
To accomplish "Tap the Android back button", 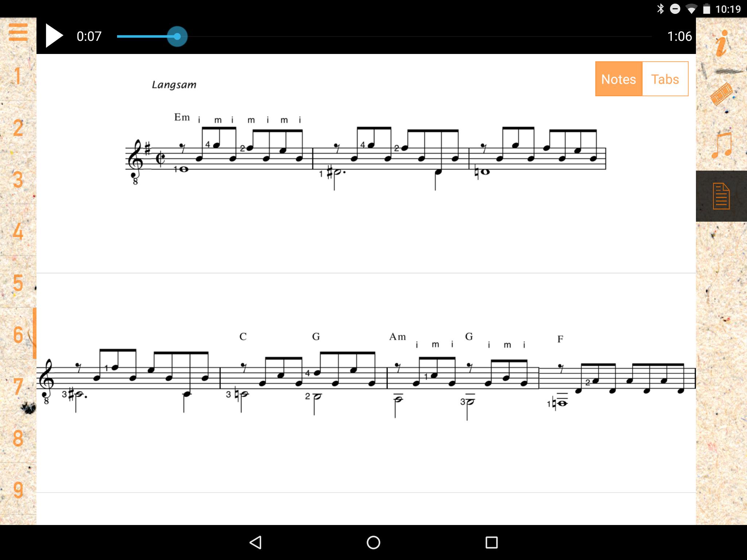I will coord(256,542).
